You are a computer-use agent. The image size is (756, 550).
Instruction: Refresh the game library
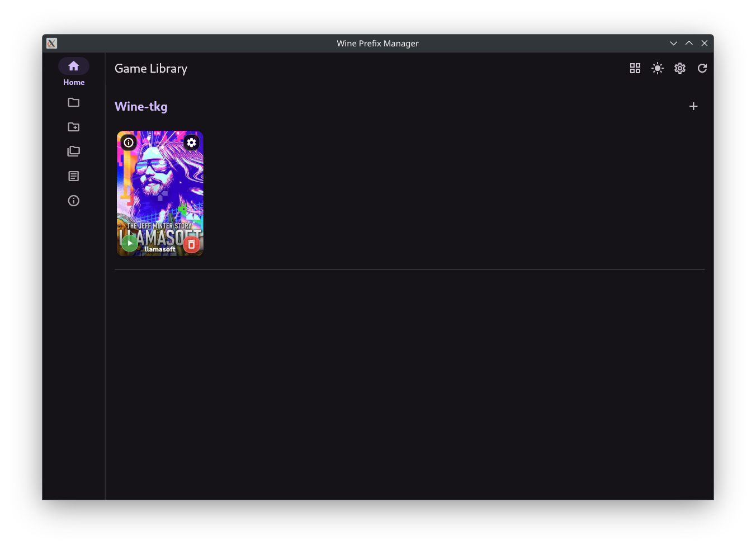702,68
